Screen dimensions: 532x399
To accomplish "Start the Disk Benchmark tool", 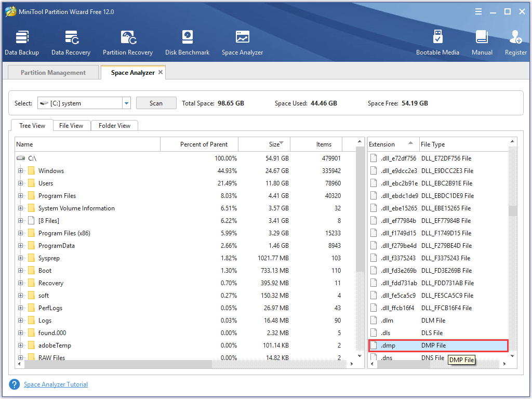I will [187, 43].
